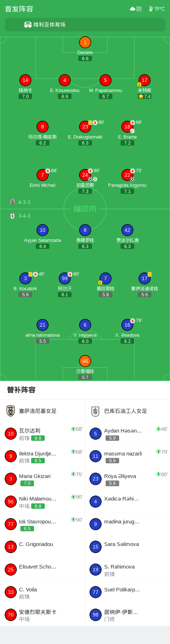This screenshot has width=170, height=644.
Task: Tap the 3-4-4 formation crest icon
Action: click(13, 216)
